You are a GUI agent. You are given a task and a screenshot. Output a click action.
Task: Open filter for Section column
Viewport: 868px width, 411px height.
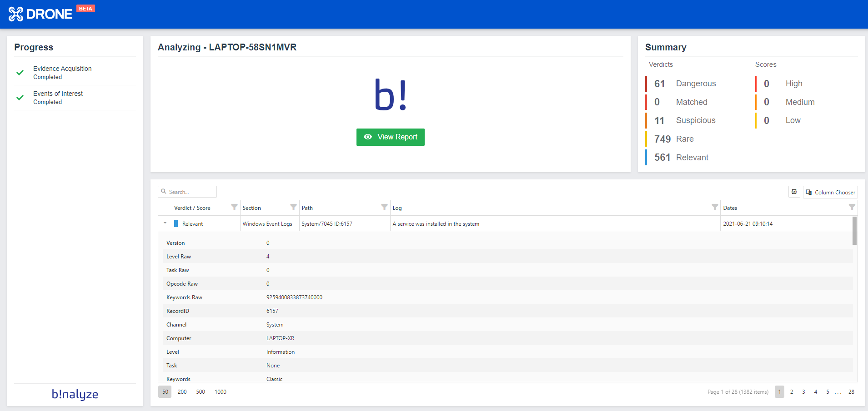[x=293, y=207]
